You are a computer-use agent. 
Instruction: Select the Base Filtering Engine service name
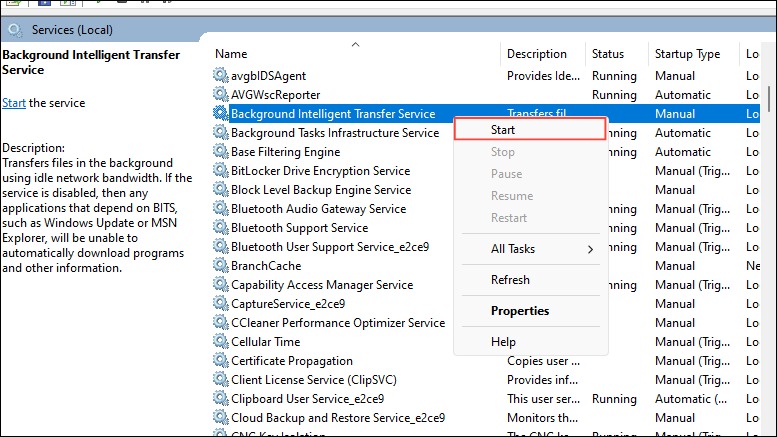point(285,152)
